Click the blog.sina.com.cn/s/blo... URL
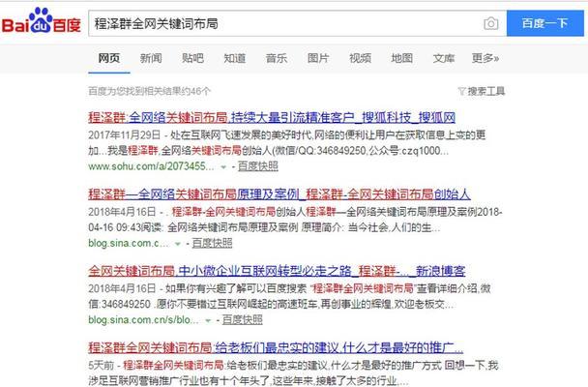The height and width of the screenshot is (387, 588). click(x=144, y=320)
